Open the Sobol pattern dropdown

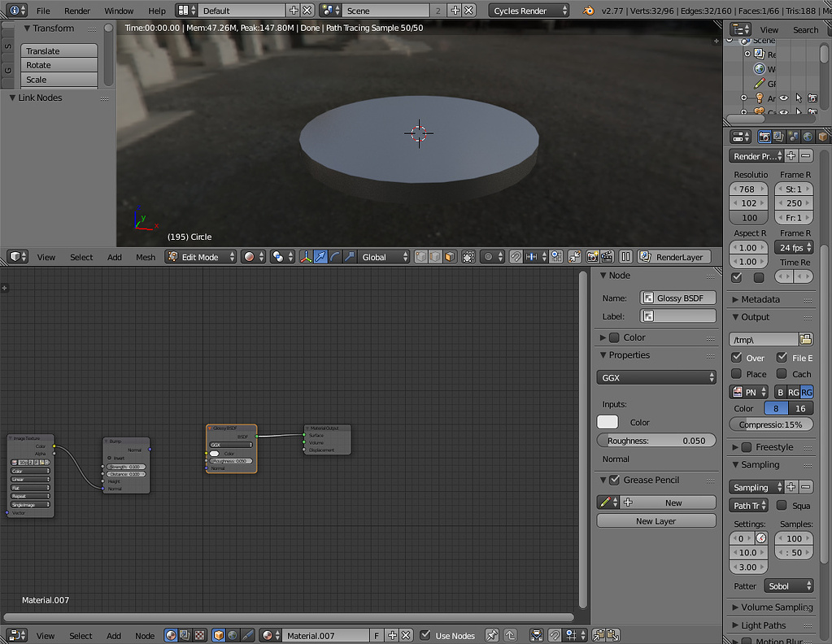tap(789, 586)
